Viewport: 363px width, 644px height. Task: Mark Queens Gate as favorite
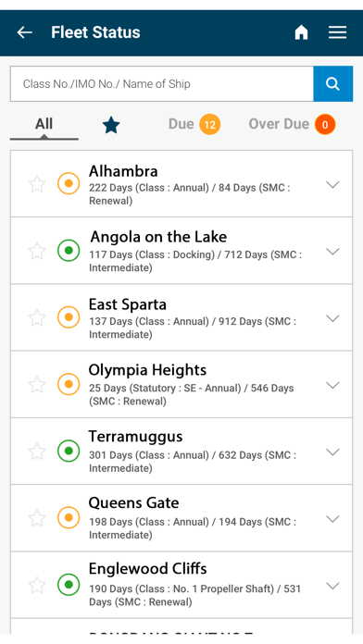coord(37,518)
